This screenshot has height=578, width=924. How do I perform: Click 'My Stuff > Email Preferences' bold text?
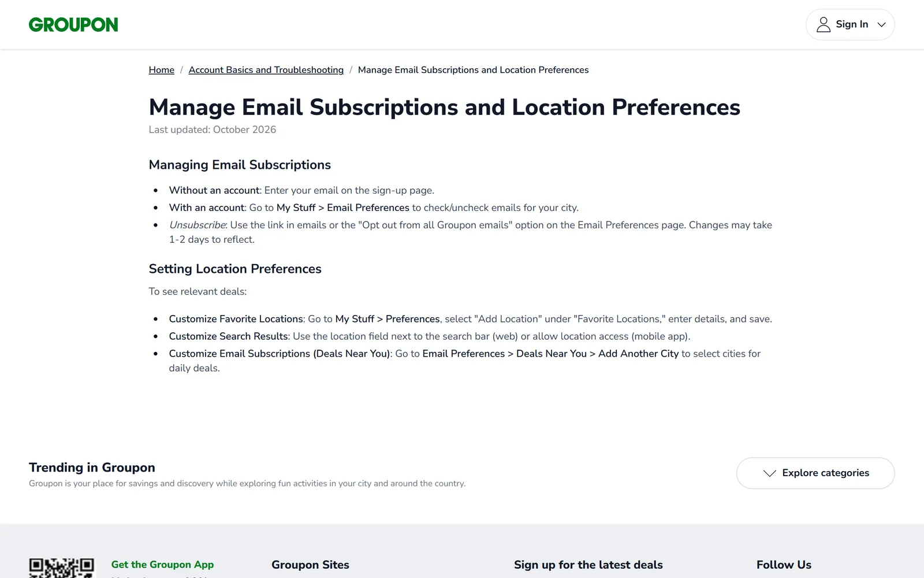click(x=343, y=208)
